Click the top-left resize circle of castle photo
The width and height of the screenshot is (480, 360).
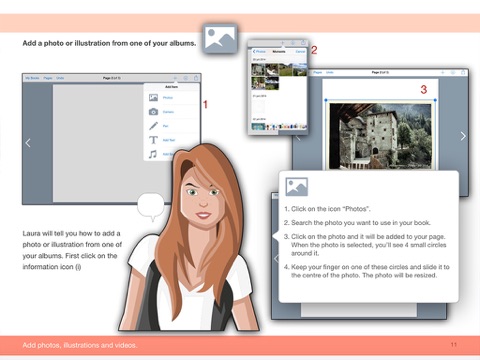point(326,100)
